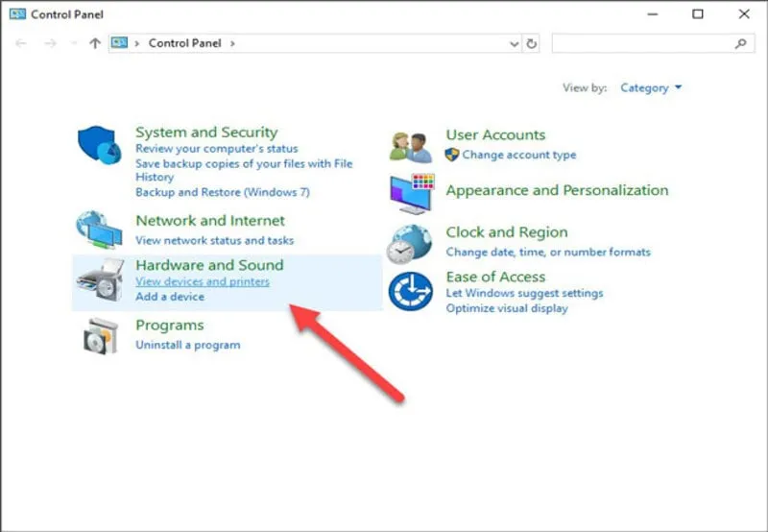Screen dimensions: 768x532
Task: Click Add a device link
Action: [x=170, y=297]
